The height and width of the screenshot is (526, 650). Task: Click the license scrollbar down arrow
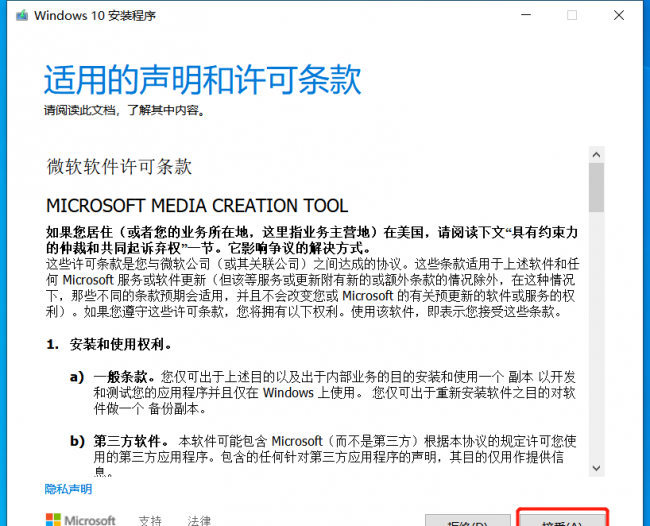click(x=597, y=468)
